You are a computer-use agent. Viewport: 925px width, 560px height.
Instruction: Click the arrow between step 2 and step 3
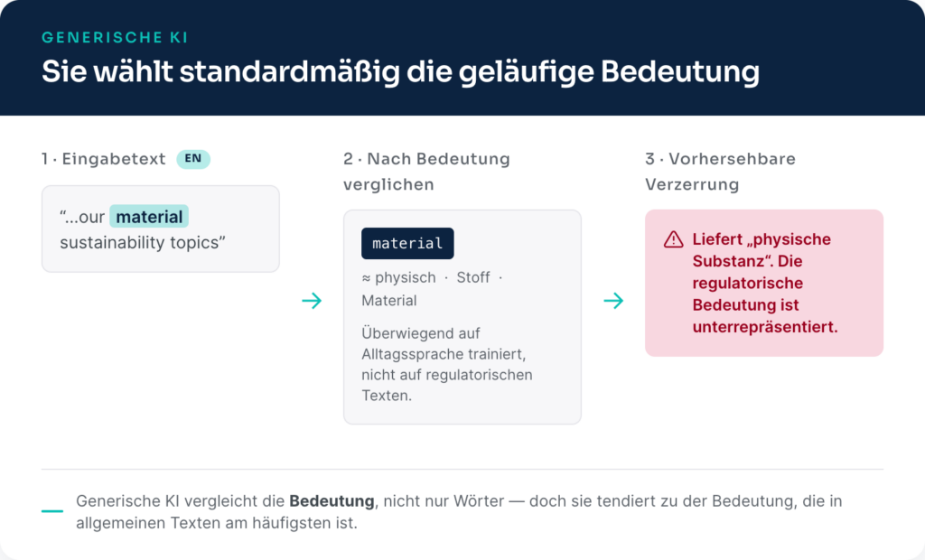[x=613, y=301]
